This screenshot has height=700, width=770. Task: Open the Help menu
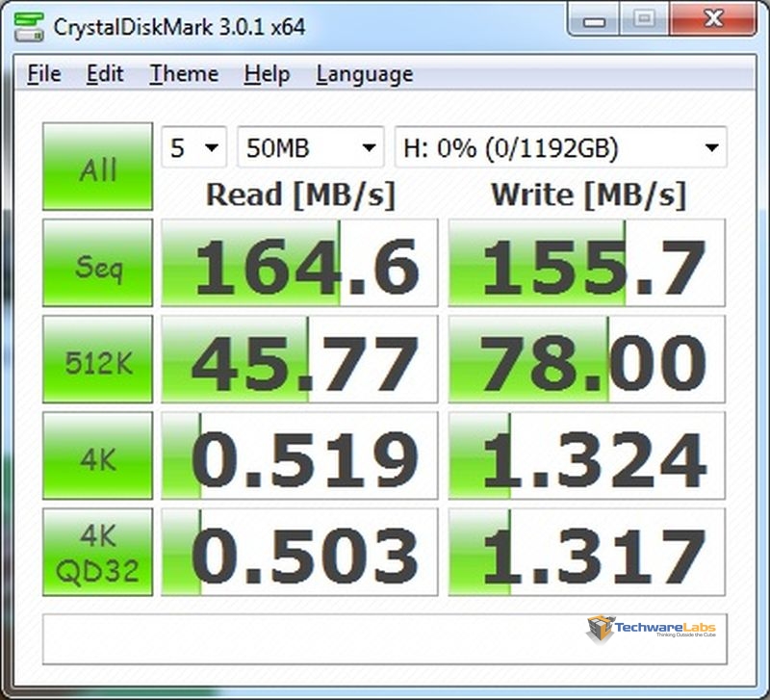(268, 74)
